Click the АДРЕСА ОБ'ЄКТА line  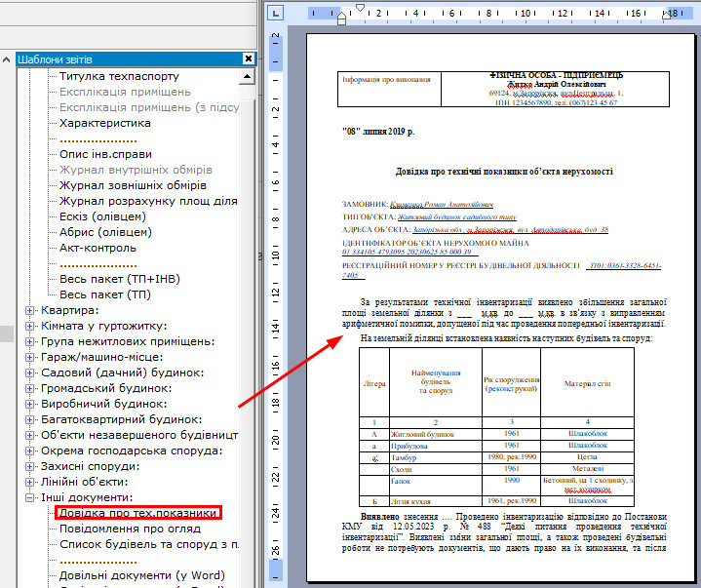(x=475, y=229)
